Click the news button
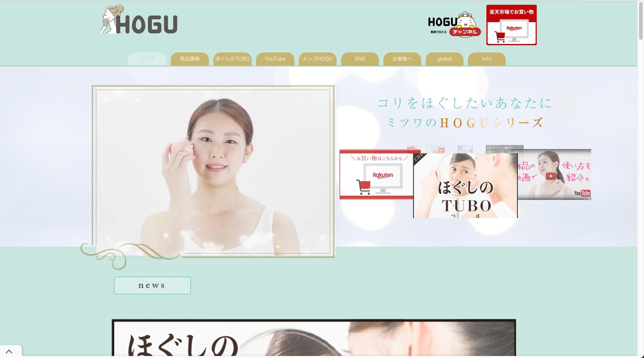 pos(152,285)
